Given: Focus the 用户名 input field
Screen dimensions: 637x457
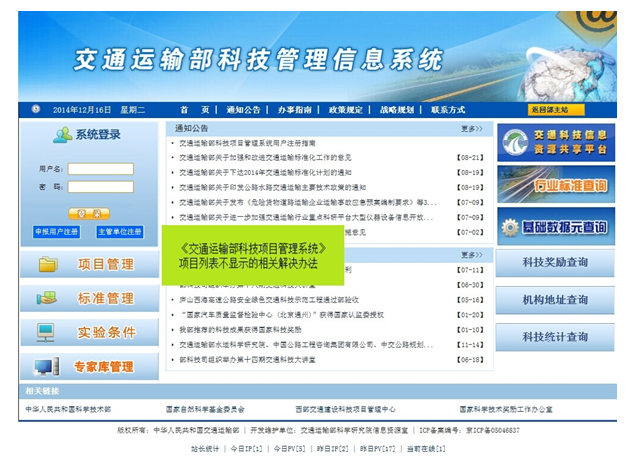Looking at the screenshot, I should coord(101,169).
